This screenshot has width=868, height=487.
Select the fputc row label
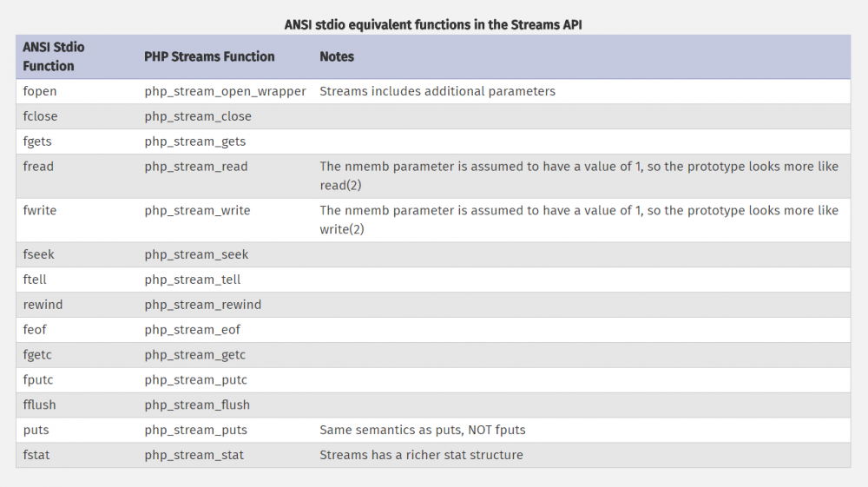coord(39,380)
